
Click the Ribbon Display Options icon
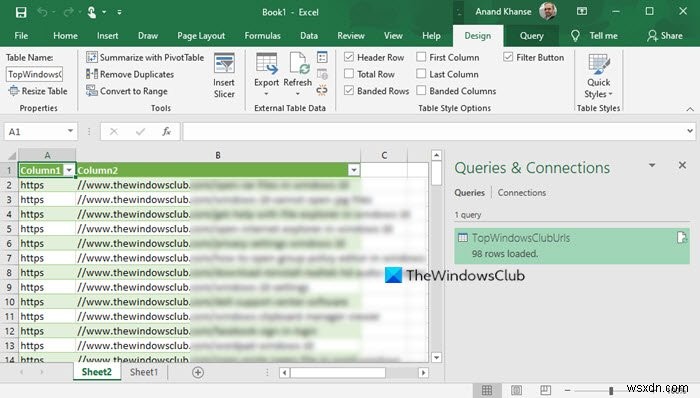click(x=582, y=12)
